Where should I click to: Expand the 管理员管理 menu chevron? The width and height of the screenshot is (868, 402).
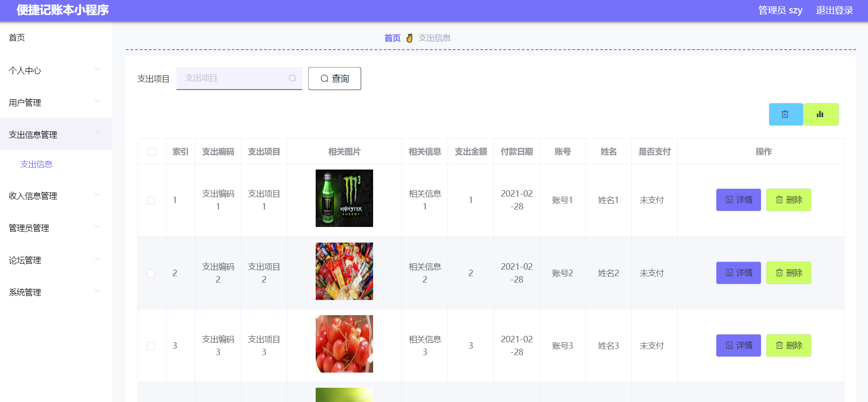tap(97, 226)
